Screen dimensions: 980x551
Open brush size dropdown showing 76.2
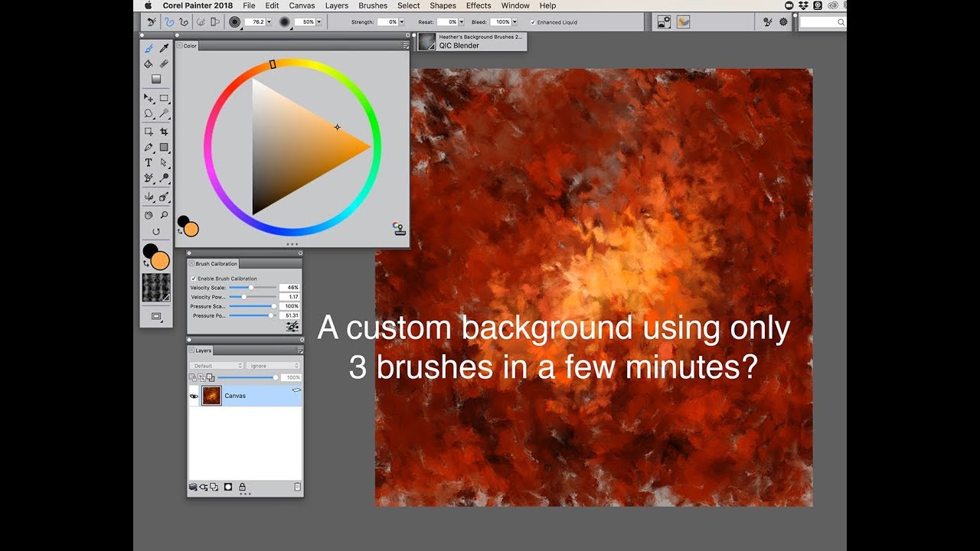(269, 22)
